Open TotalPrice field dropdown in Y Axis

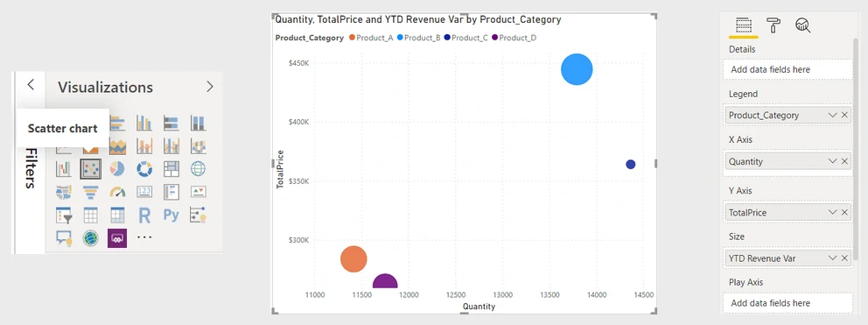point(833,212)
